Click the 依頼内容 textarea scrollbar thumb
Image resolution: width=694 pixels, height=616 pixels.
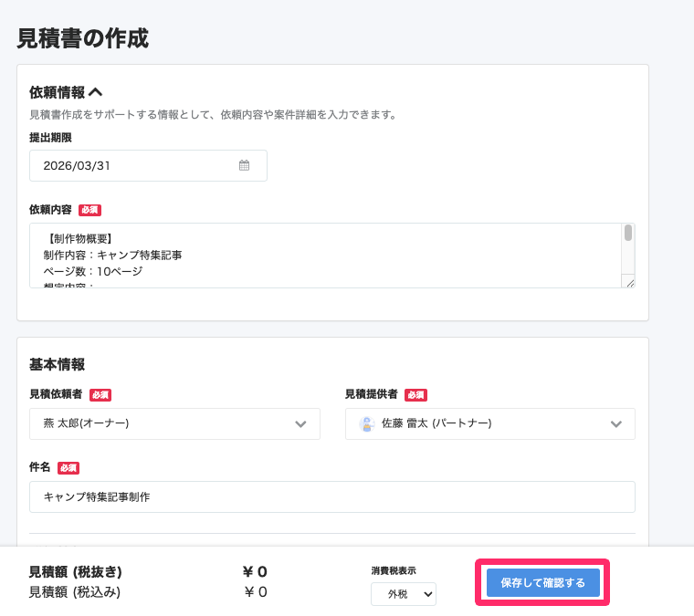pos(628,233)
